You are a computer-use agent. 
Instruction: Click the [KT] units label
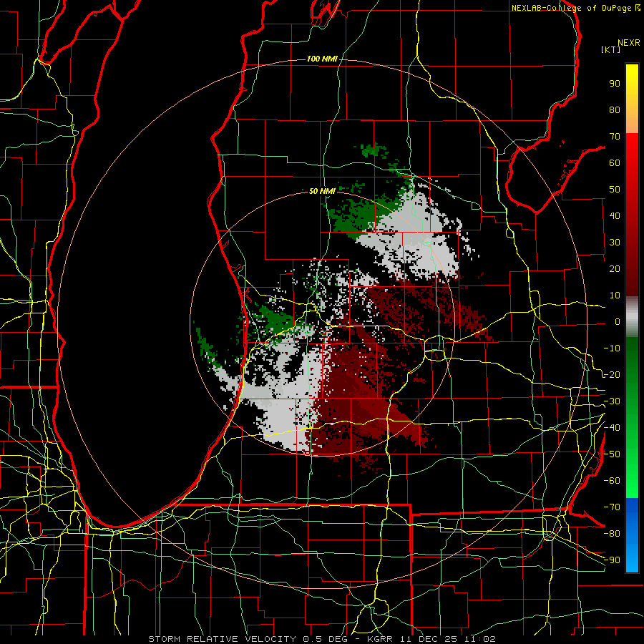click(611, 49)
